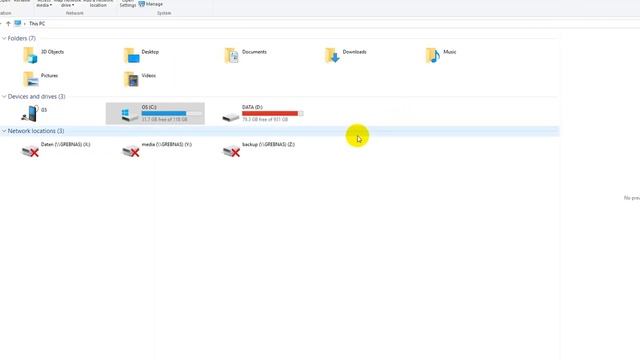
Task: Click the Manage button label
Action: [x=154, y=4]
